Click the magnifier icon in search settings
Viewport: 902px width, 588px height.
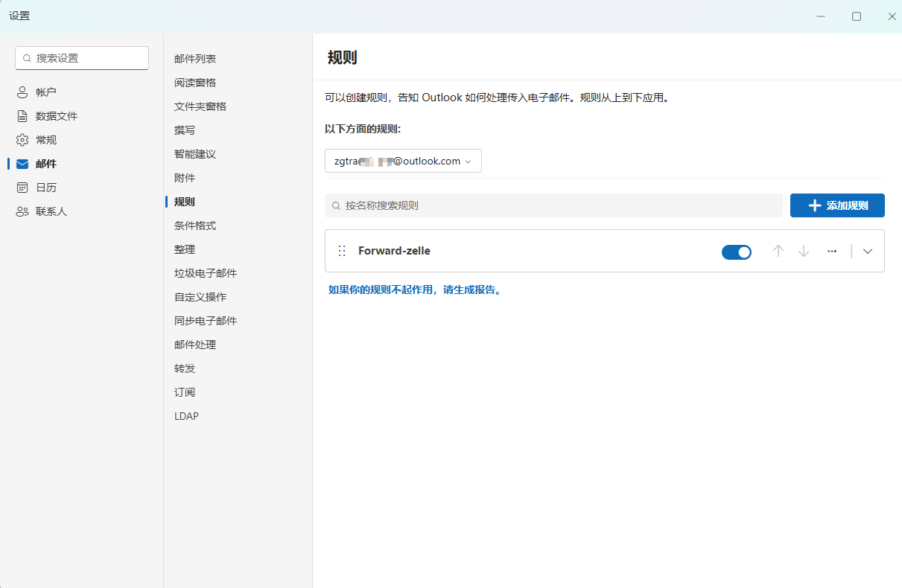(x=27, y=58)
